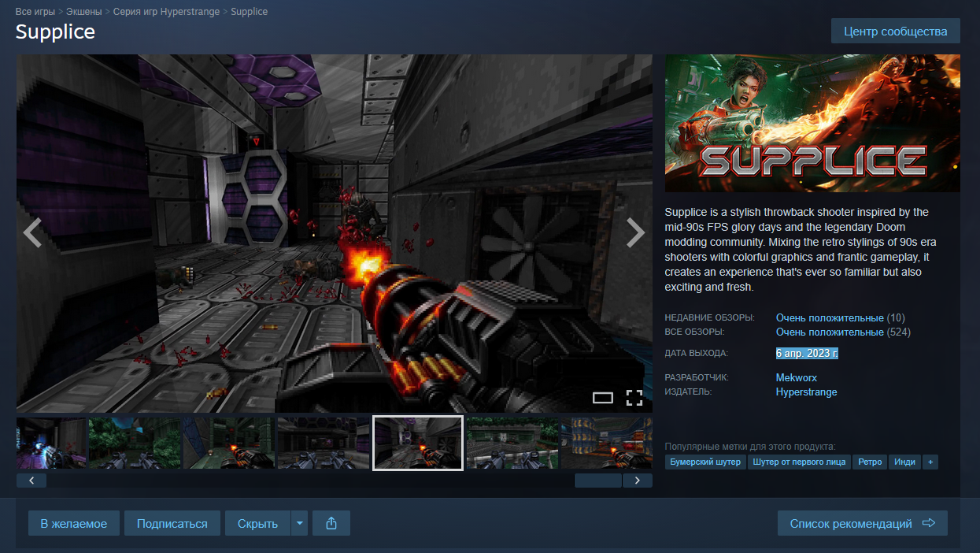Click the main screenshot image
980x553 pixels.
point(335,233)
